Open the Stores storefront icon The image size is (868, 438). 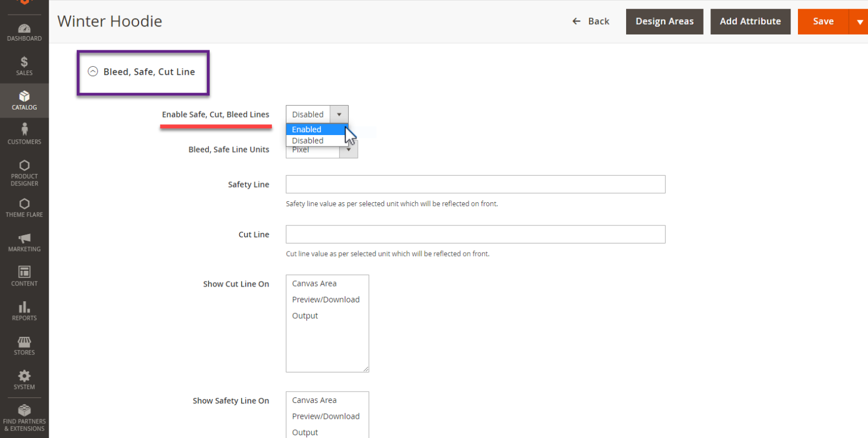(x=24, y=342)
